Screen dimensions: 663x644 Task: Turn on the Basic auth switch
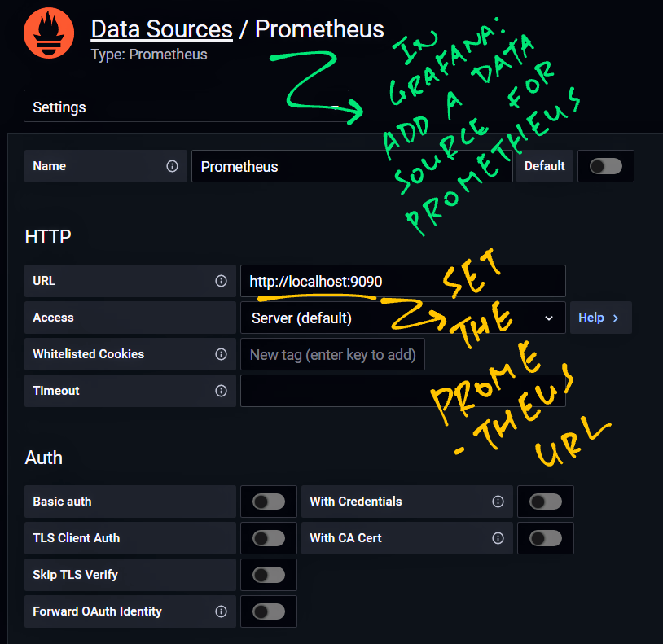(269, 502)
